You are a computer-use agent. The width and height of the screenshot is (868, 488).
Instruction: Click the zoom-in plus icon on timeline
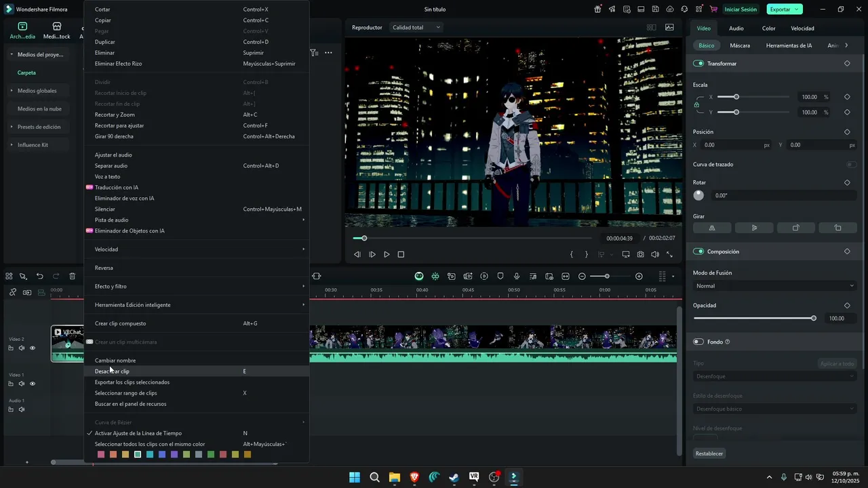coord(639,277)
